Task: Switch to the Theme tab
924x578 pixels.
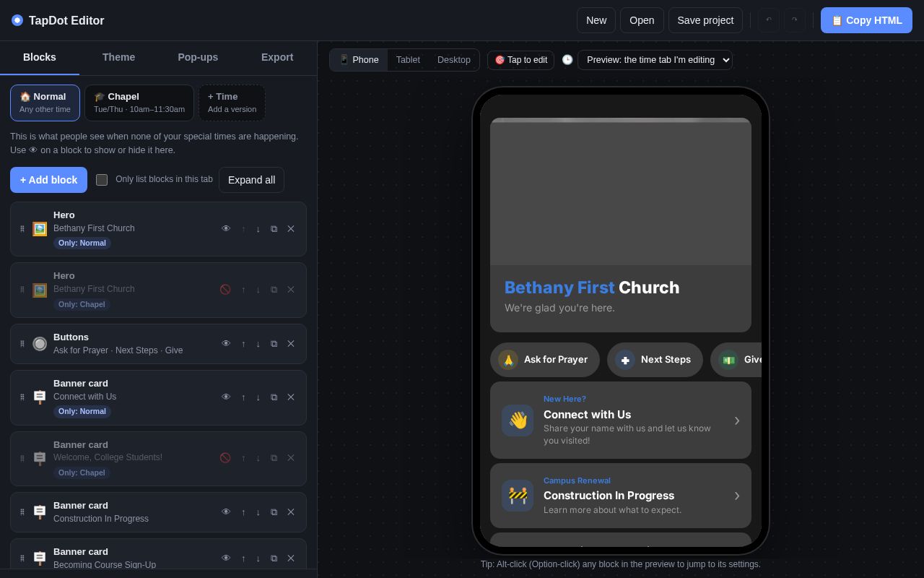Action: [x=118, y=58]
